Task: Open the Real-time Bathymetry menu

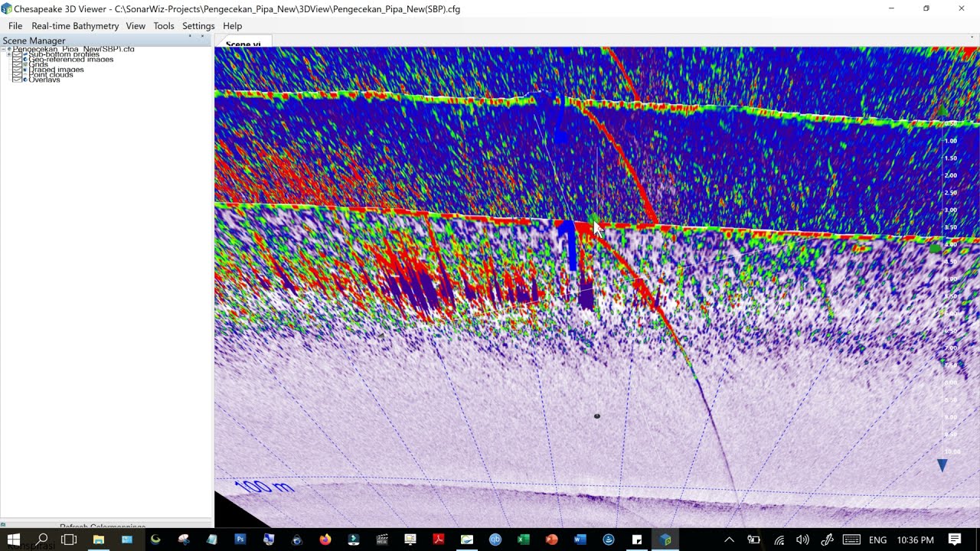Action: tap(75, 26)
